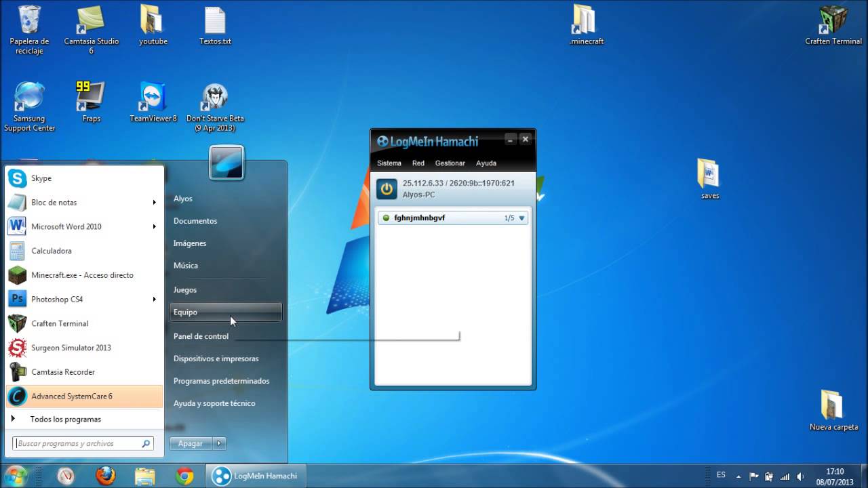Screen dimensions: 868x488
Task: Click the user account picture in Start menu
Action: [x=226, y=163]
